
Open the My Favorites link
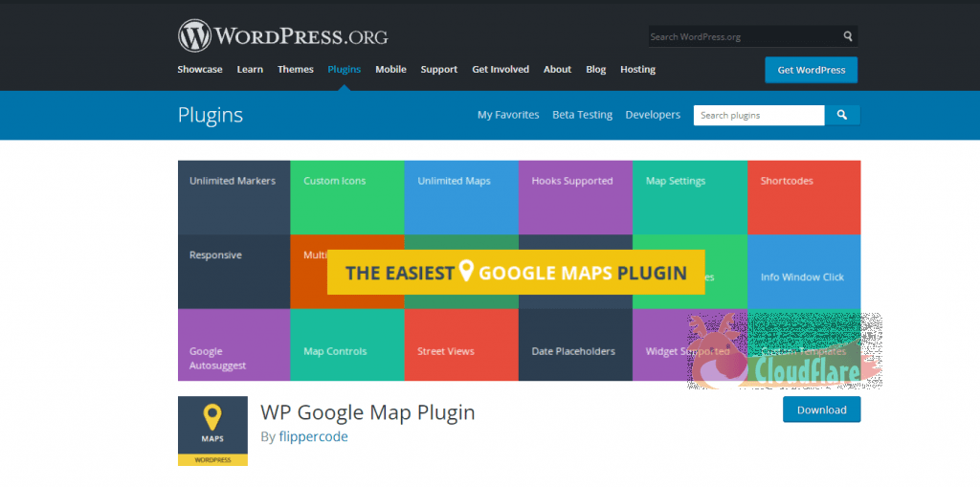coord(508,115)
